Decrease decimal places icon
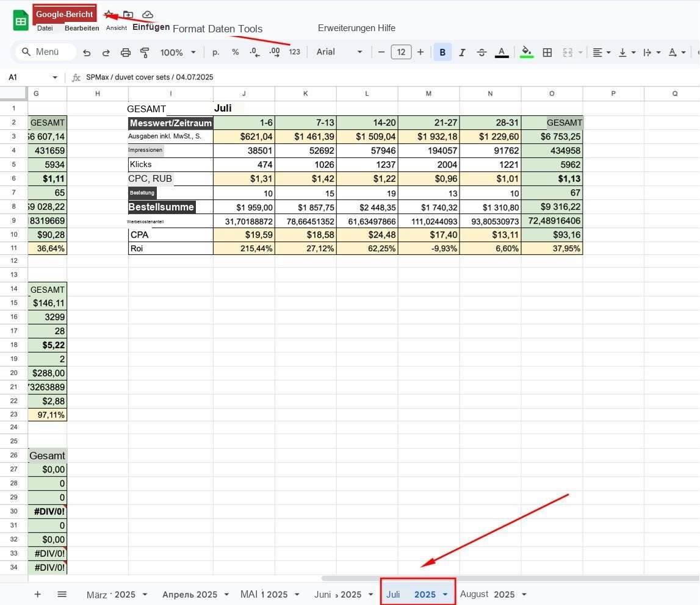The height and width of the screenshot is (605, 700). 254,52
